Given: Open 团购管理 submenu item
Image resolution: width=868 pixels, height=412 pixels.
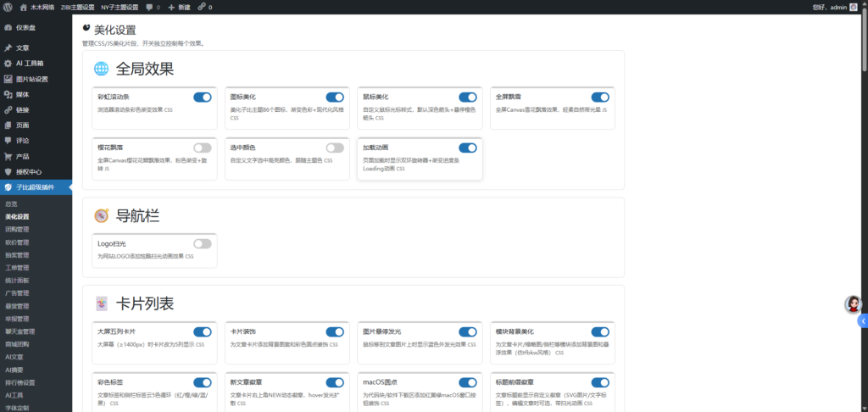Looking at the screenshot, I should [x=17, y=229].
